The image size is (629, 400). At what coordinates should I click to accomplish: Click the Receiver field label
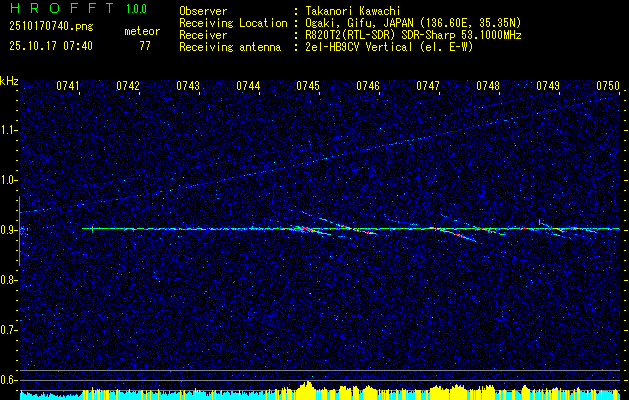[203, 35]
